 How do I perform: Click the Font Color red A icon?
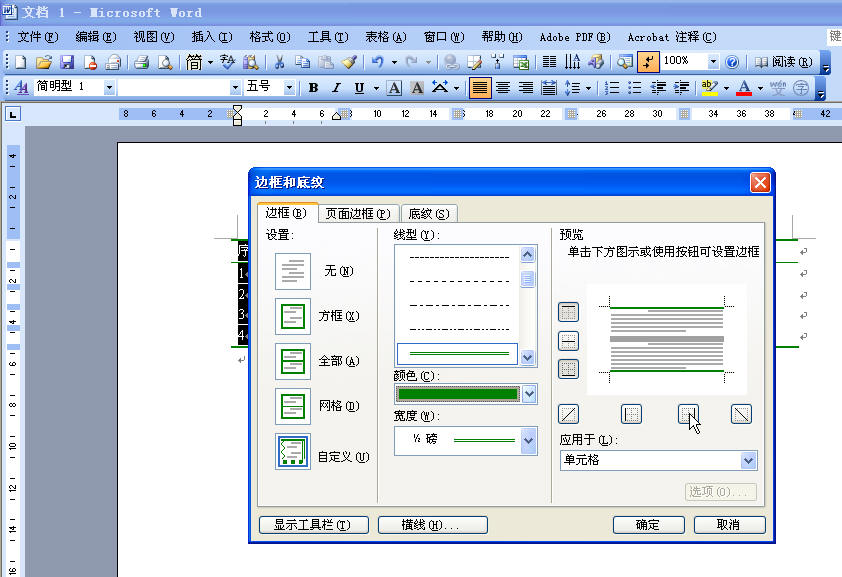[x=744, y=87]
